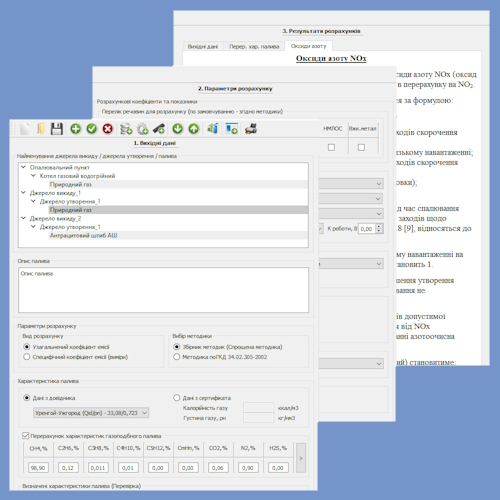Image resolution: width=500 pixels, height=500 pixels.
Task: Select the Спецефічний коефіцієнт емісії radio button
Action: click(x=27, y=357)
